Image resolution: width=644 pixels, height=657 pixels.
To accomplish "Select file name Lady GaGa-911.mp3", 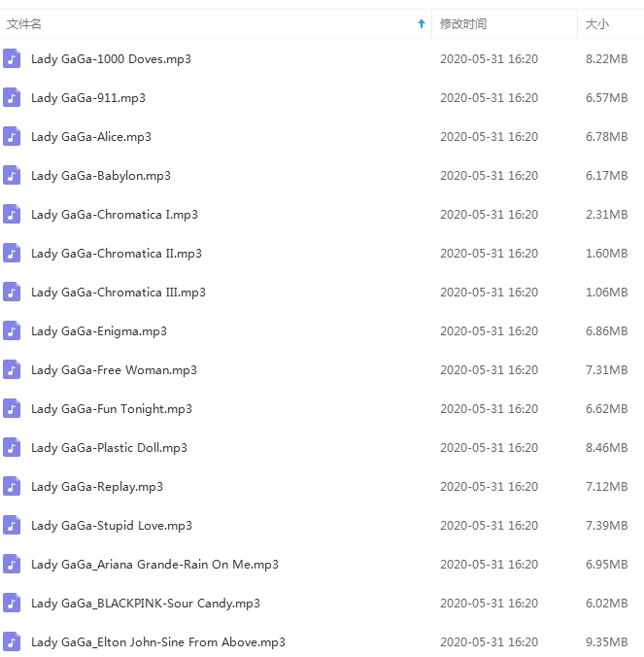I will (x=88, y=98).
